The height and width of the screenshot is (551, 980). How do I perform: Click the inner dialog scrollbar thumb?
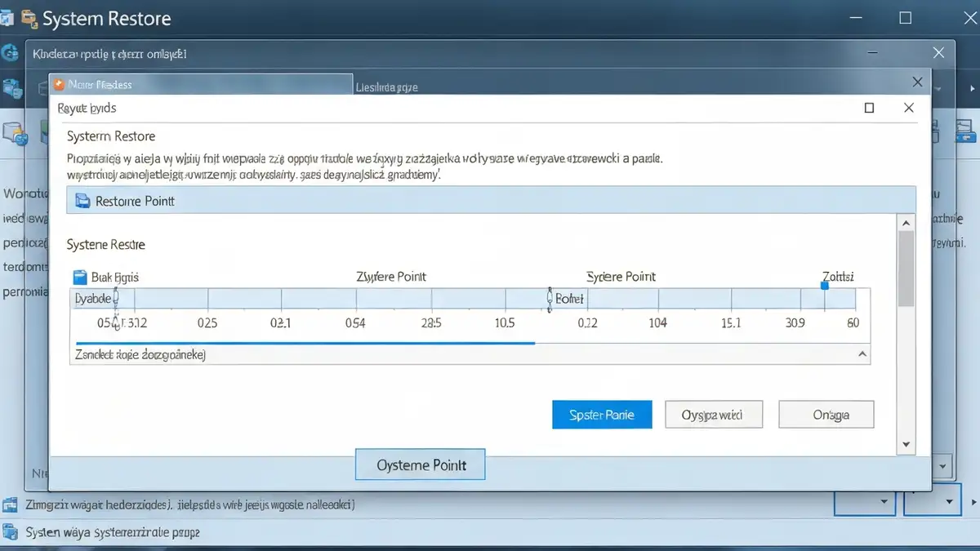point(905,268)
